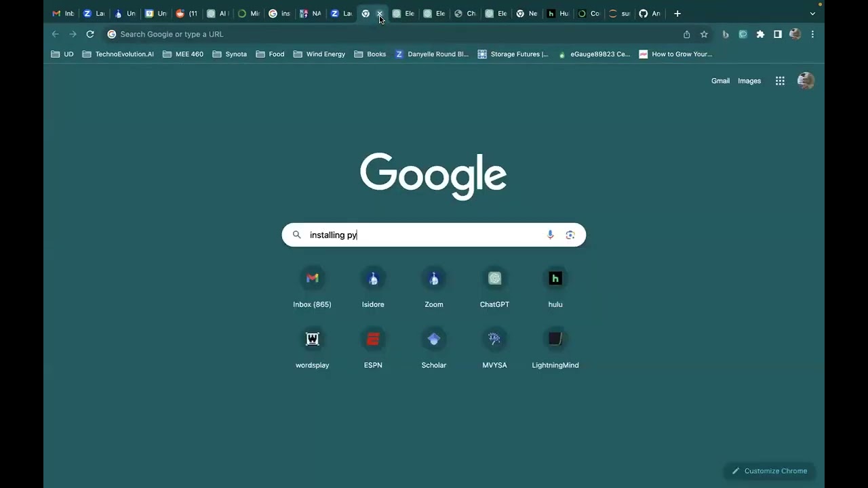Click the Google logo
868x488 pixels.
click(433, 176)
